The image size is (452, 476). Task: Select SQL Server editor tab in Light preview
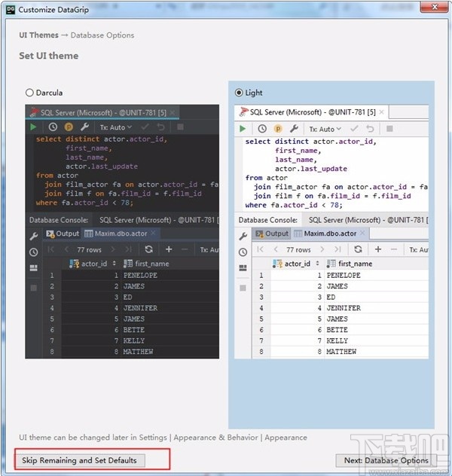point(311,112)
